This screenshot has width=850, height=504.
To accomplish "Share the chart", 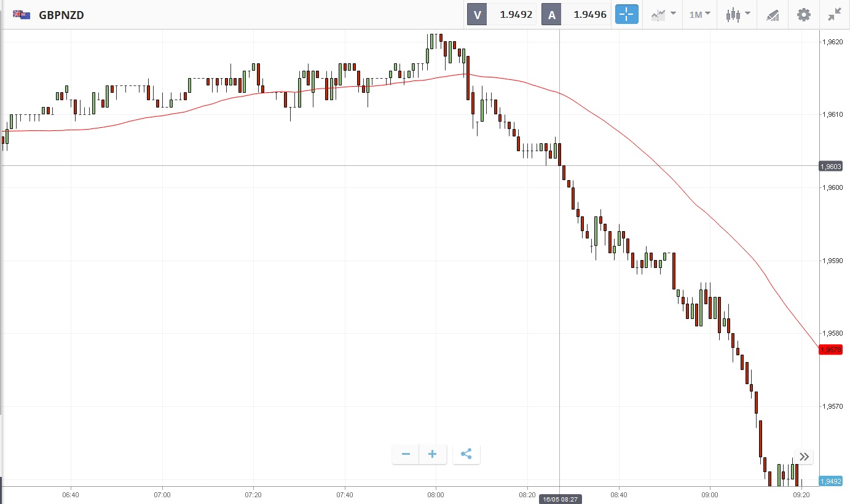I will (x=466, y=454).
